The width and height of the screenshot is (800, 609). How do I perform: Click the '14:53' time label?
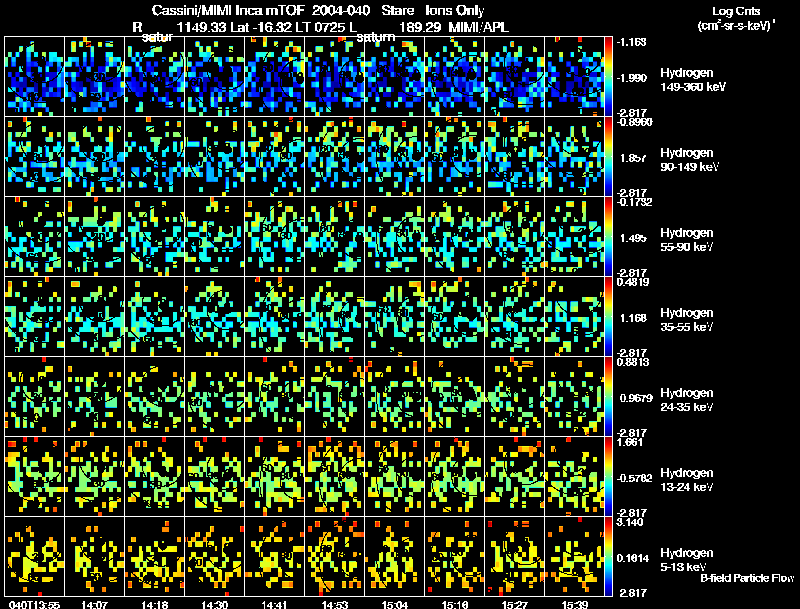(x=335, y=604)
